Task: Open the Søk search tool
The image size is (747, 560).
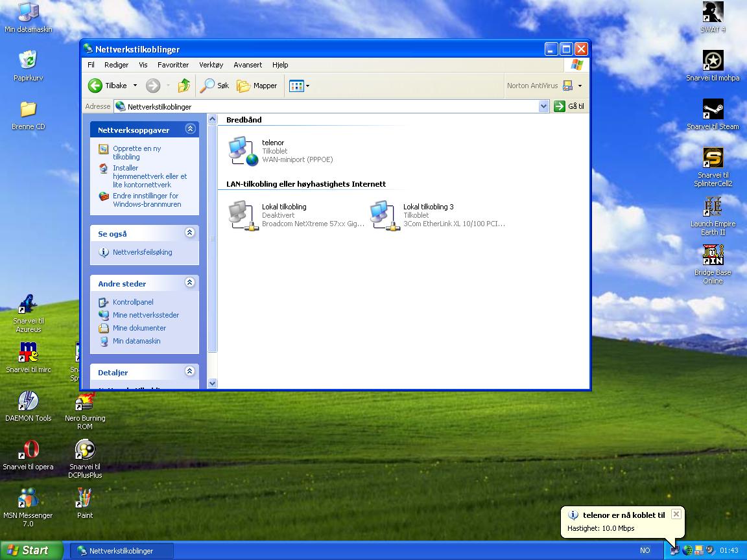Action: pos(215,86)
